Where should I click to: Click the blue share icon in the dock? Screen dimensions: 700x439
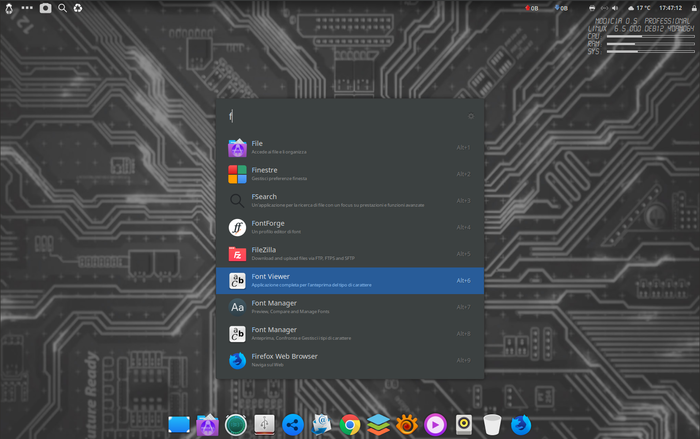(x=292, y=424)
